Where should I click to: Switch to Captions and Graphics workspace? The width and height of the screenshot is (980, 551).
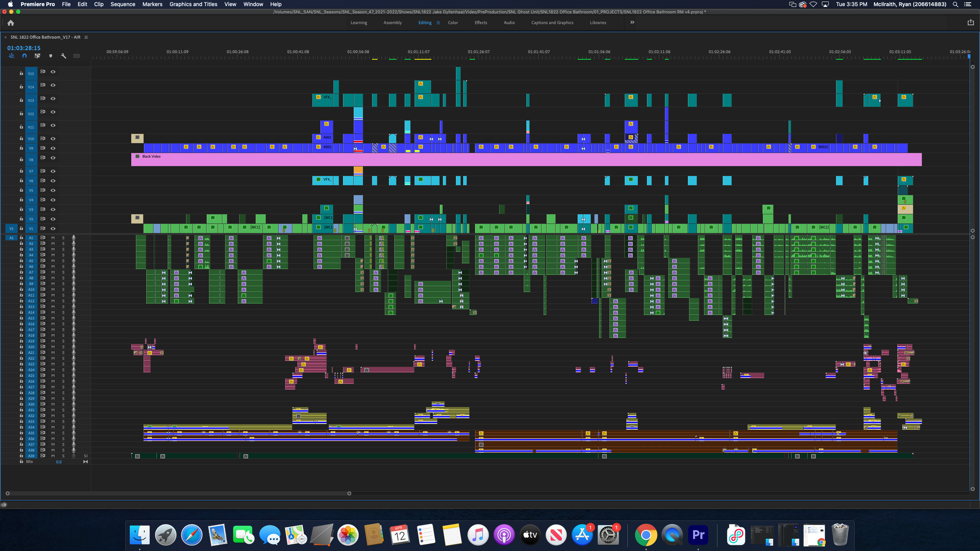coord(552,23)
